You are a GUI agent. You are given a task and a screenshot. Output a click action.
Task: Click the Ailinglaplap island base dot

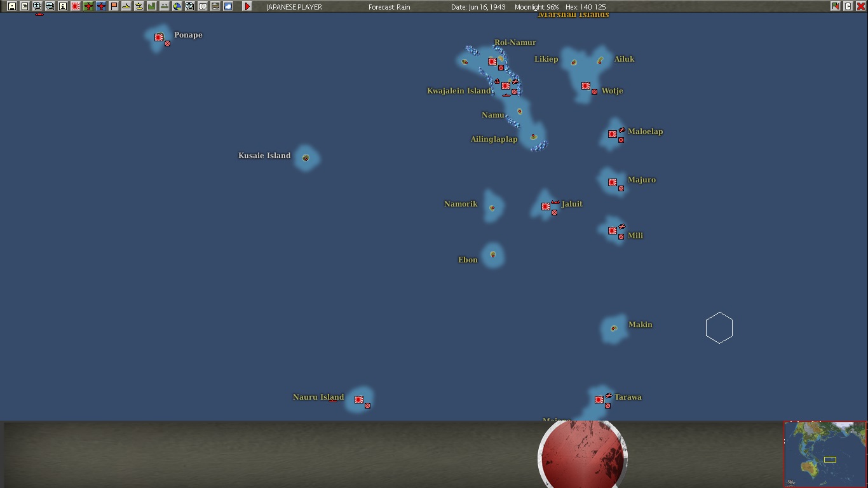pyautogui.click(x=533, y=137)
